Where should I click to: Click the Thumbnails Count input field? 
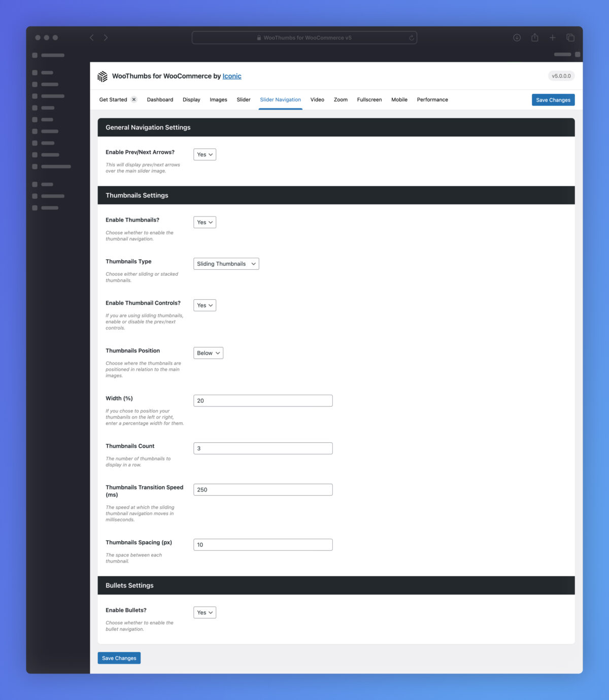pos(263,448)
